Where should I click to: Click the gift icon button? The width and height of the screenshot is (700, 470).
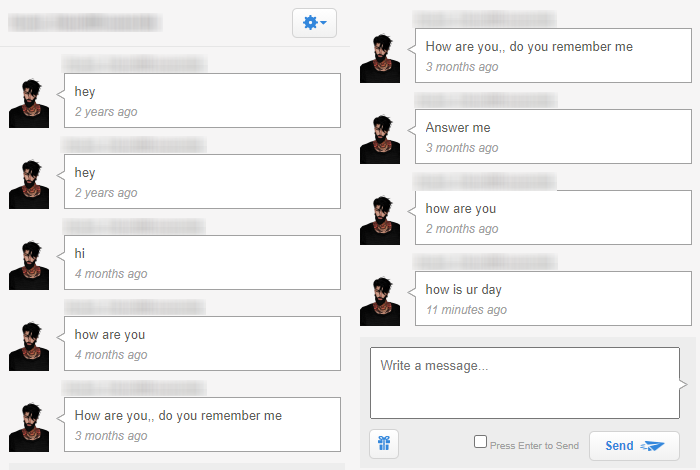click(x=384, y=444)
